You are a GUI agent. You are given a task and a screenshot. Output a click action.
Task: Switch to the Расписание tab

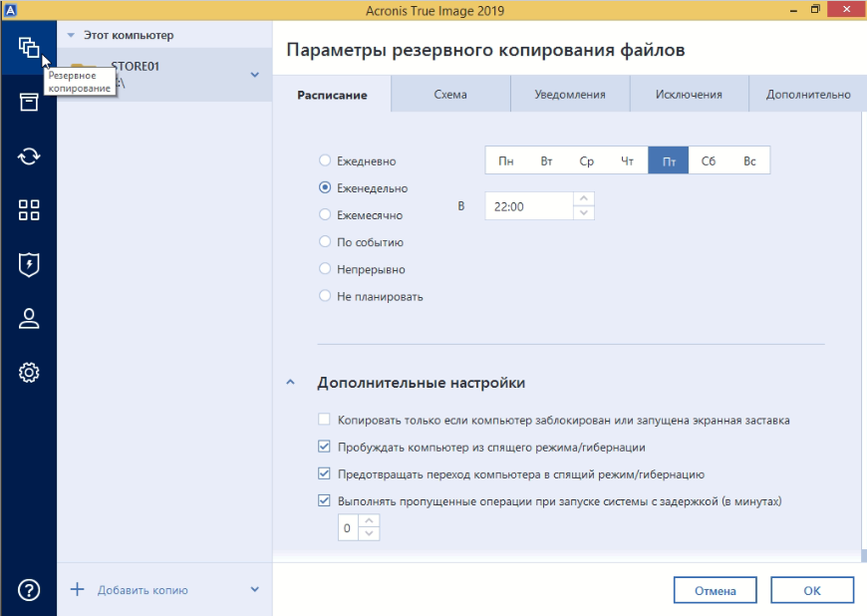coord(332,95)
